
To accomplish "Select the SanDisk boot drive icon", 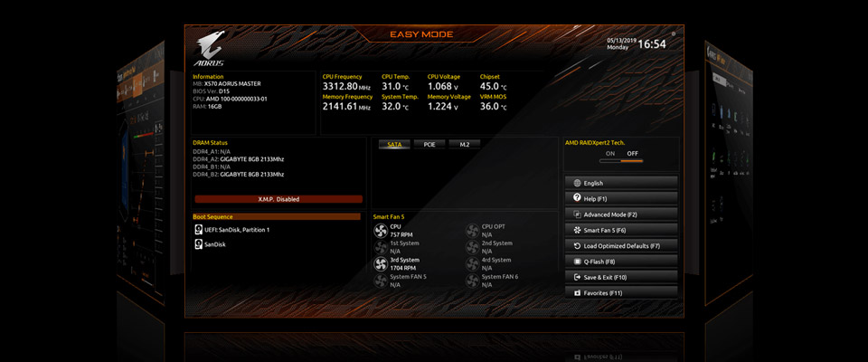I will pyautogui.click(x=198, y=244).
